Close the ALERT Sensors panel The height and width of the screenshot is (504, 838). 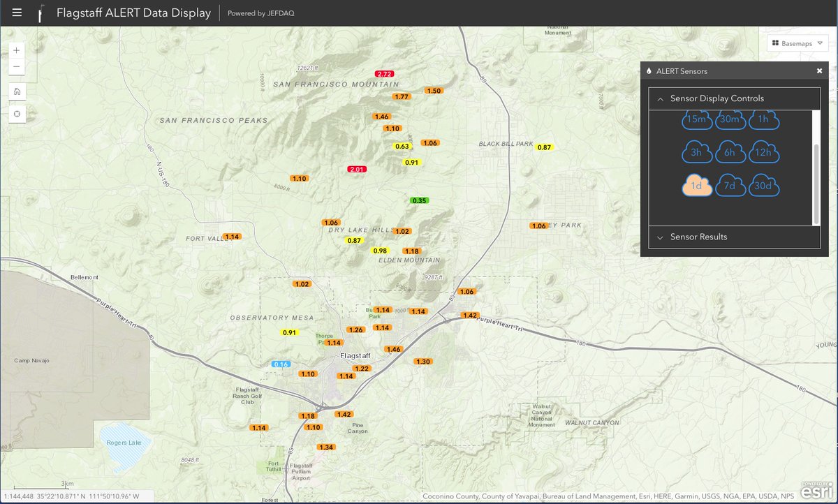(819, 71)
